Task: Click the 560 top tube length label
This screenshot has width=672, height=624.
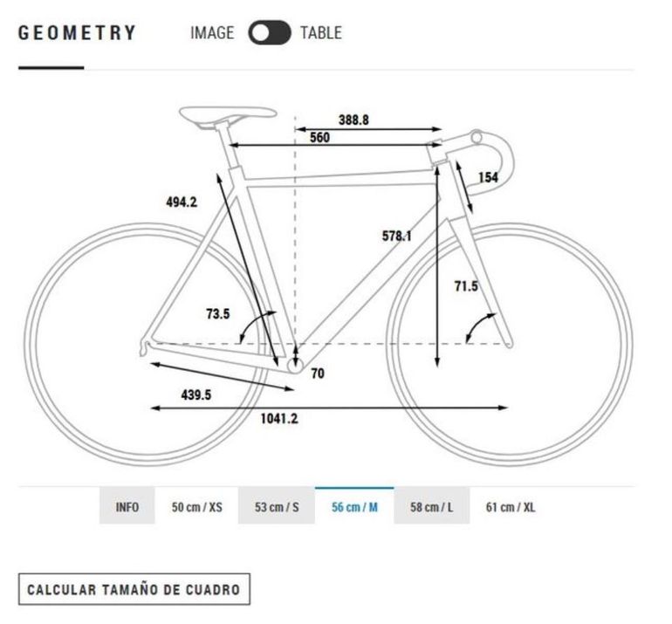Action: click(x=319, y=137)
